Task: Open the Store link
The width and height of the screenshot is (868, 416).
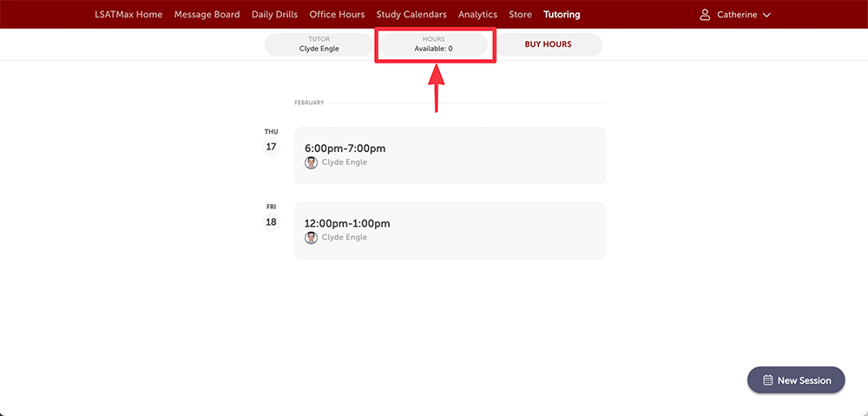Action: pos(520,15)
